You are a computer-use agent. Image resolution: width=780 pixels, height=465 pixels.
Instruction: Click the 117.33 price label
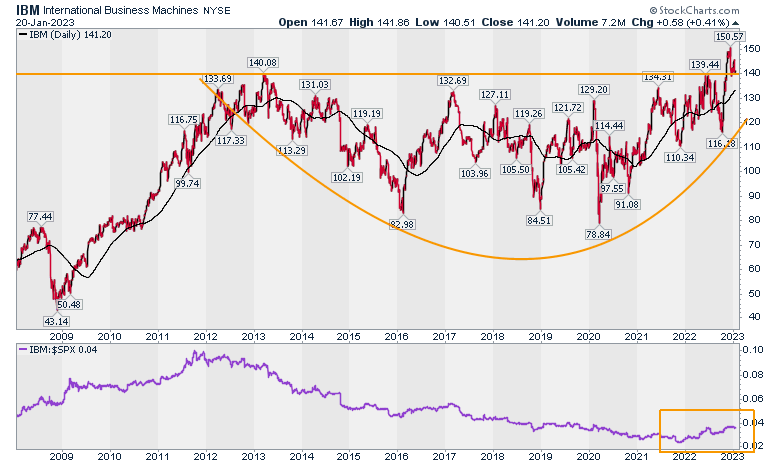tap(230, 141)
